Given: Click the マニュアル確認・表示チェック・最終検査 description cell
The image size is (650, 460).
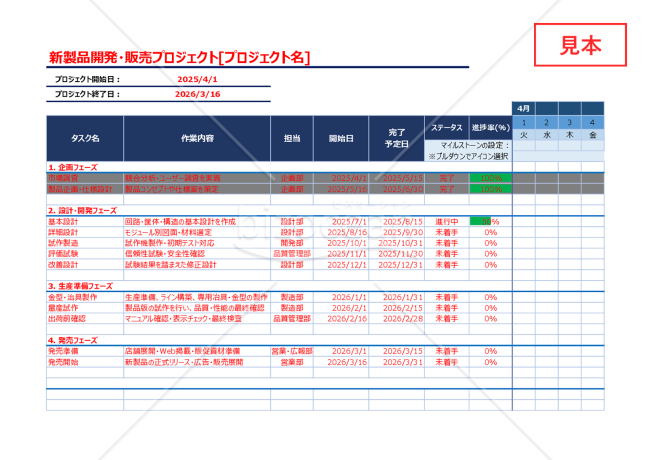Looking at the screenshot, I should pos(197,319).
